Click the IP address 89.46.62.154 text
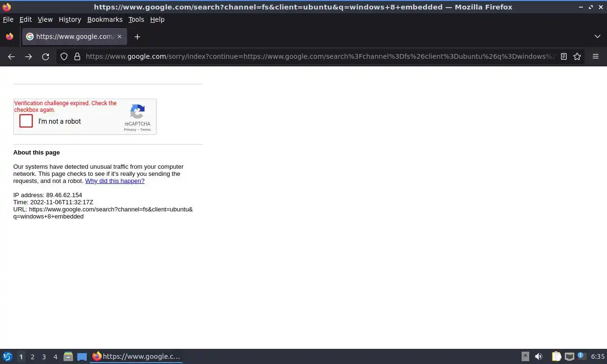The image size is (607, 364). 47,195
